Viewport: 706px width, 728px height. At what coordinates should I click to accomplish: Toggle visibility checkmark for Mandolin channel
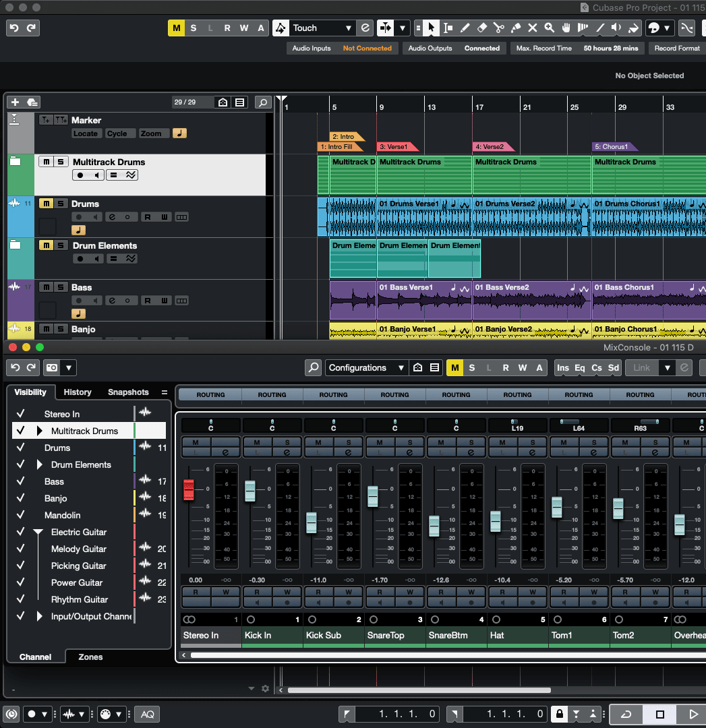(21, 515)
